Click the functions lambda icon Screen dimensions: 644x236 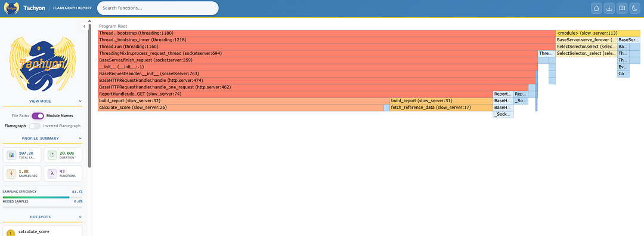click(52, 174)
